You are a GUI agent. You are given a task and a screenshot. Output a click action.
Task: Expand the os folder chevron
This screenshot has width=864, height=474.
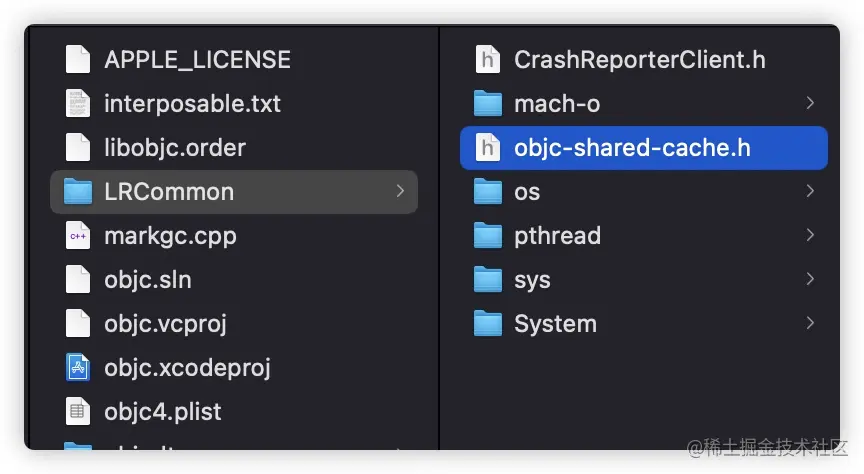coord(810,191)
